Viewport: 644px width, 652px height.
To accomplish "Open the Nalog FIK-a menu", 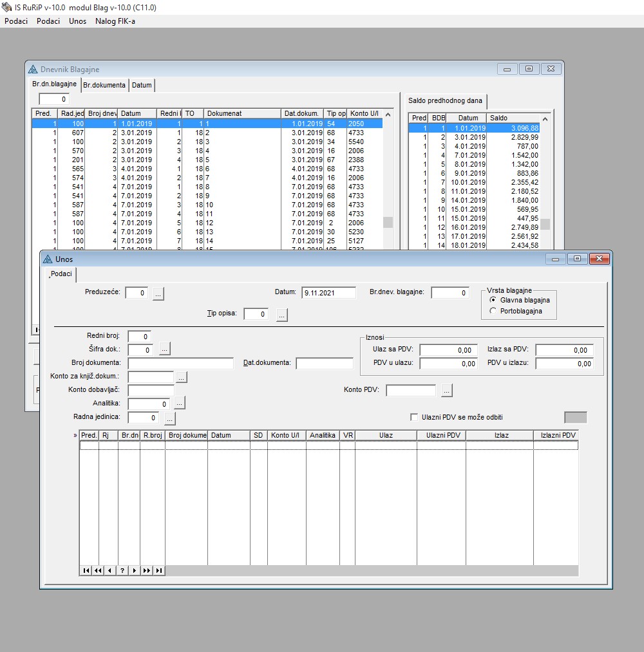I will pos(115,21).
